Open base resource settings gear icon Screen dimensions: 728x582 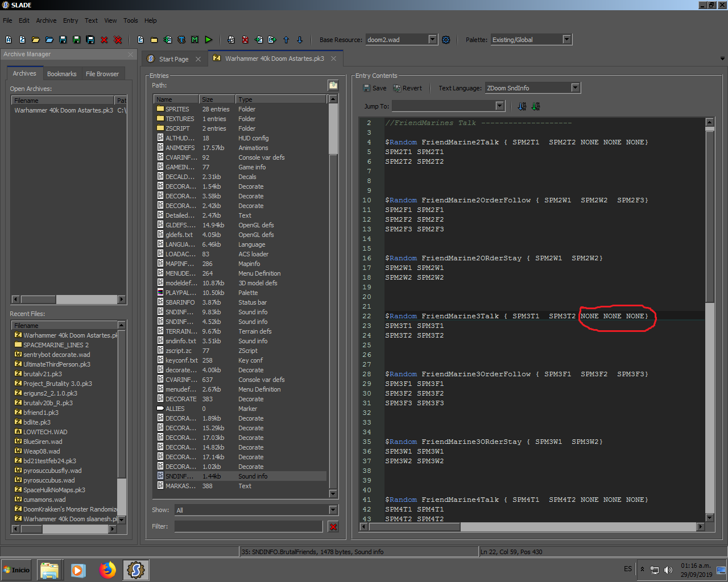click(x=446, y=40)
